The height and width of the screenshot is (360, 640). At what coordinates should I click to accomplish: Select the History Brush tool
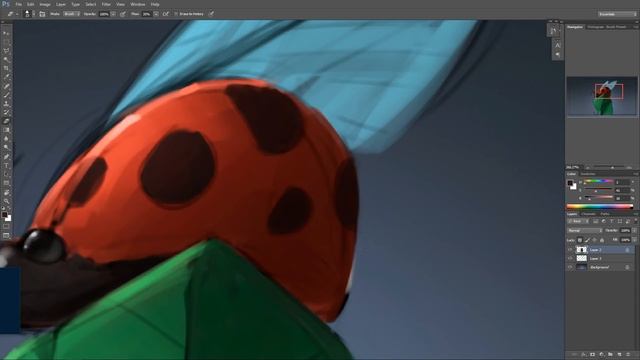tap(6, 112)
